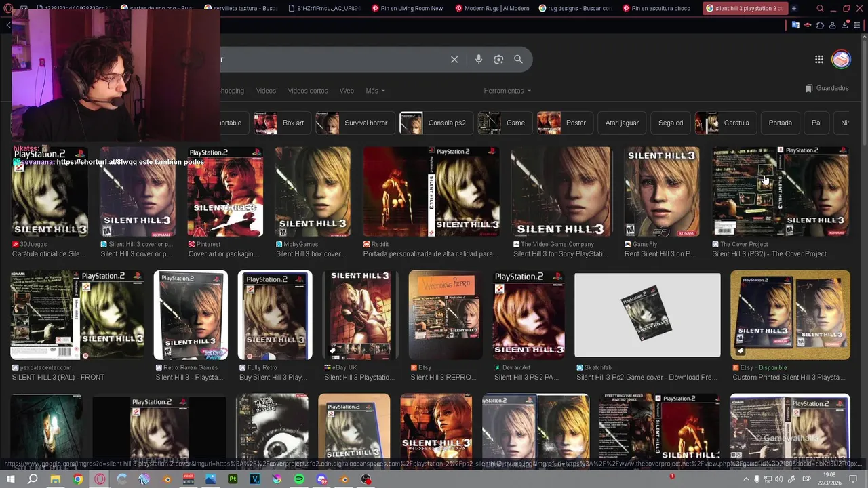The height and width of the screenshot is (488, 868).
Task: Open the Pinterest cover art thumbnail
Action: point(225,192)
